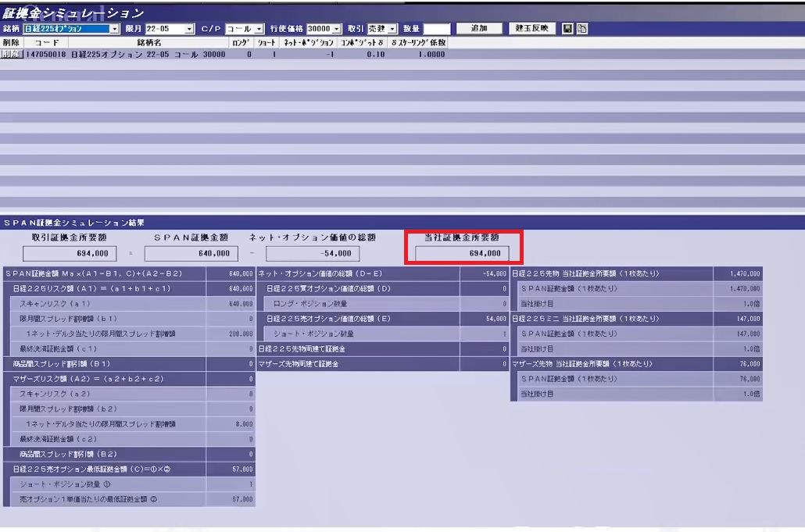This screenshot has height=532, width=805.
Task: Expand the 限月 dropdown showing 22-05
Action: click(190, 29)
